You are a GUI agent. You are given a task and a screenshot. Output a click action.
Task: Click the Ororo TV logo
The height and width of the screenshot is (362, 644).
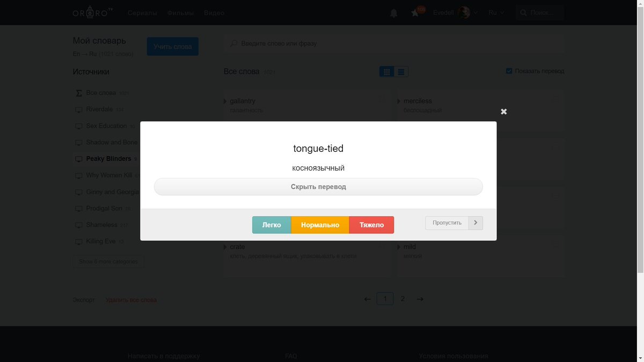pos(93,12)
